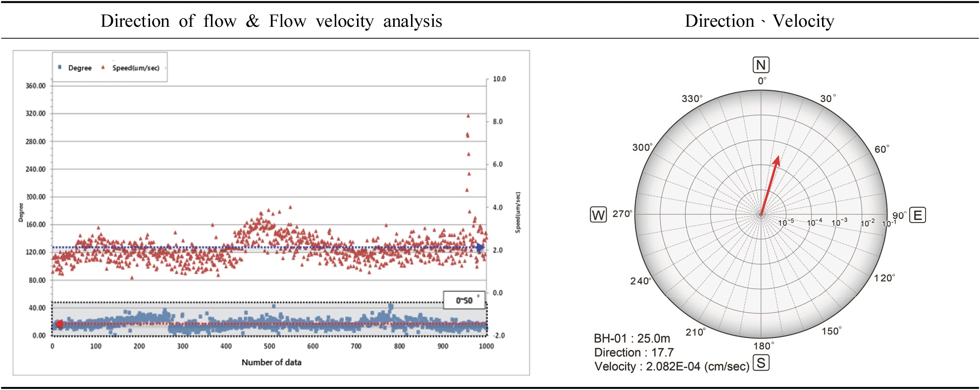Select the boxed W compass label
This screenshot has width=980, height=390.
(x=599, y=215)
